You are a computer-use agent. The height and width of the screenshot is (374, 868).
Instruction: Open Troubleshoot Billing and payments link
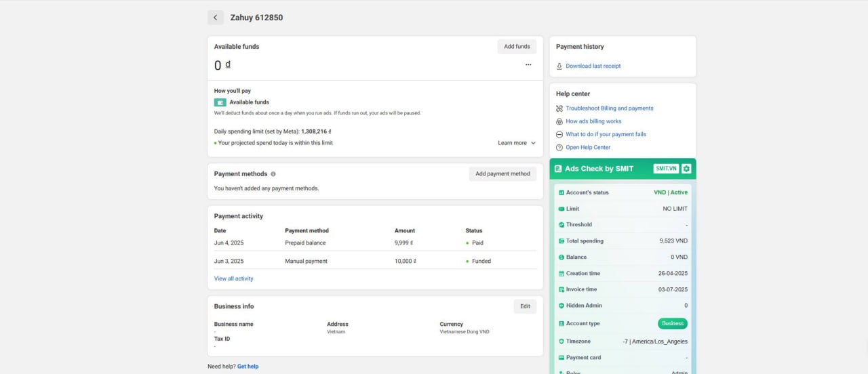tap(610, 108)
